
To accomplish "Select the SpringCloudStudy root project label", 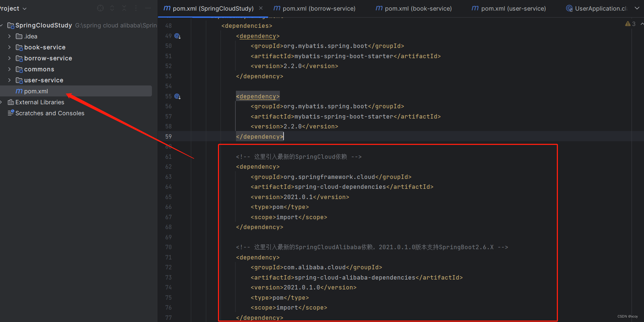I will (x=44, y=25).
